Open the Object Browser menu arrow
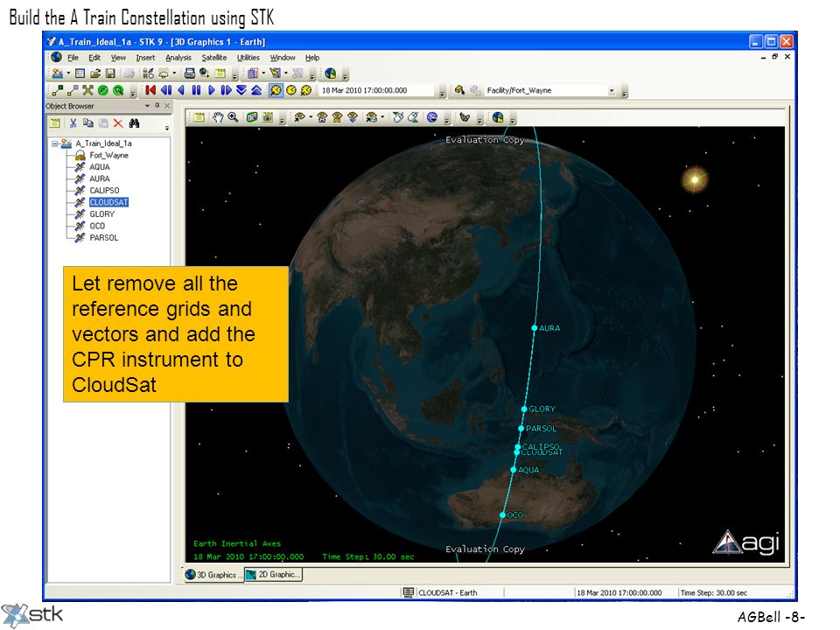 coord(147,106)
